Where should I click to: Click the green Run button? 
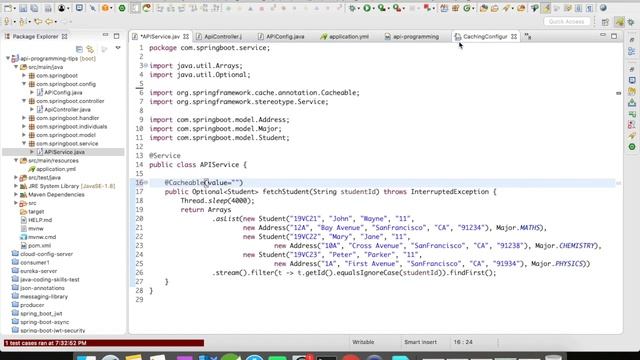tap(367, 8)
